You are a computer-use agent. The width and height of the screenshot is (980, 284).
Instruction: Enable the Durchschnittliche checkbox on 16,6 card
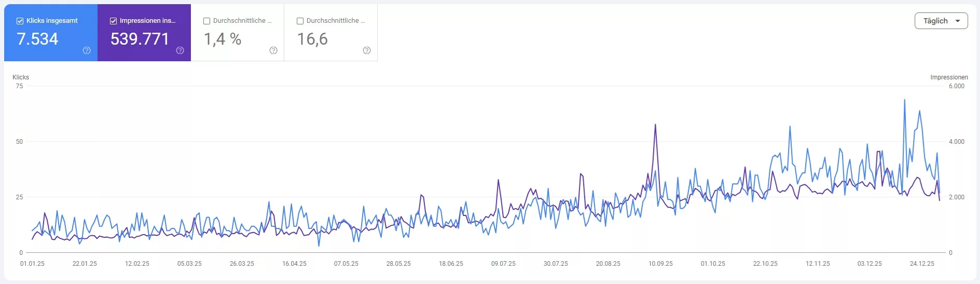point(300,21)
